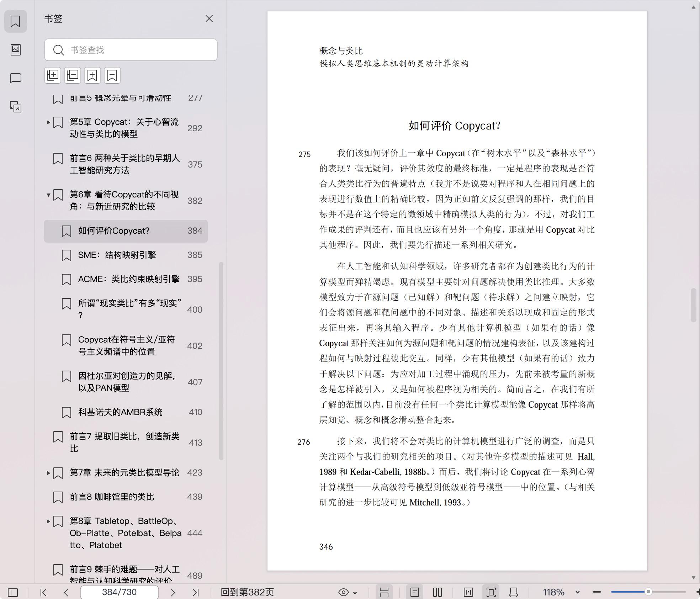Expand 第8章 Tabletop bookmark
This screenshot has height=599, width=700.
click(48, 521)
